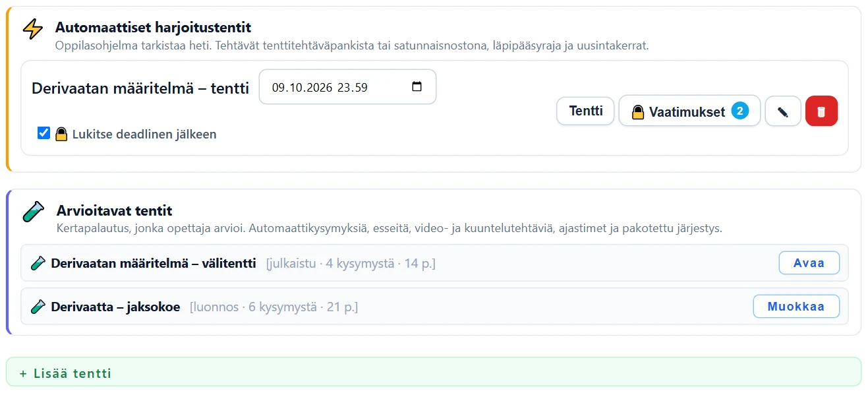
Task: Add new exam via Lisää tentti
Action: tap(433, 372)
